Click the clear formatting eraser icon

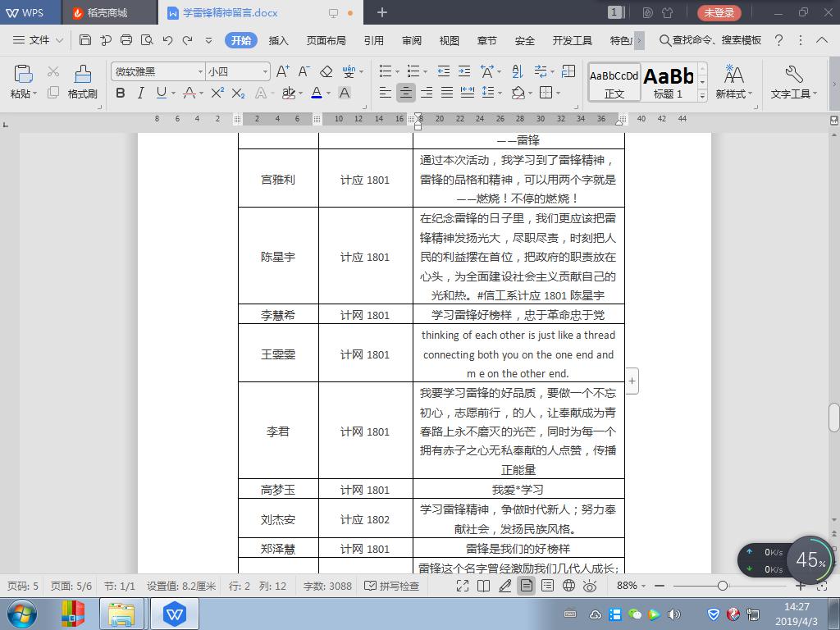click(326, 72)
